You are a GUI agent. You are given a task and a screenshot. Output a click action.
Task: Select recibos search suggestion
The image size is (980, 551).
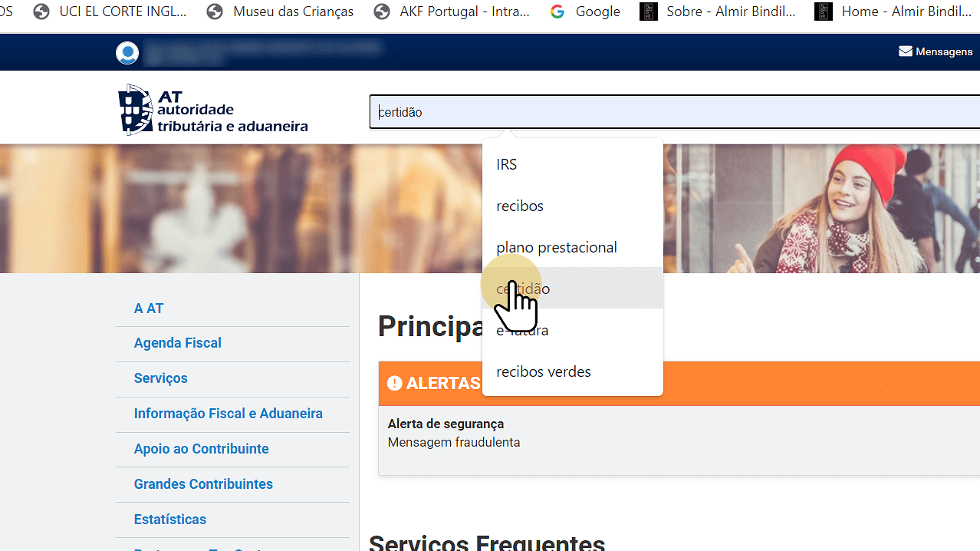click(520, 206)
